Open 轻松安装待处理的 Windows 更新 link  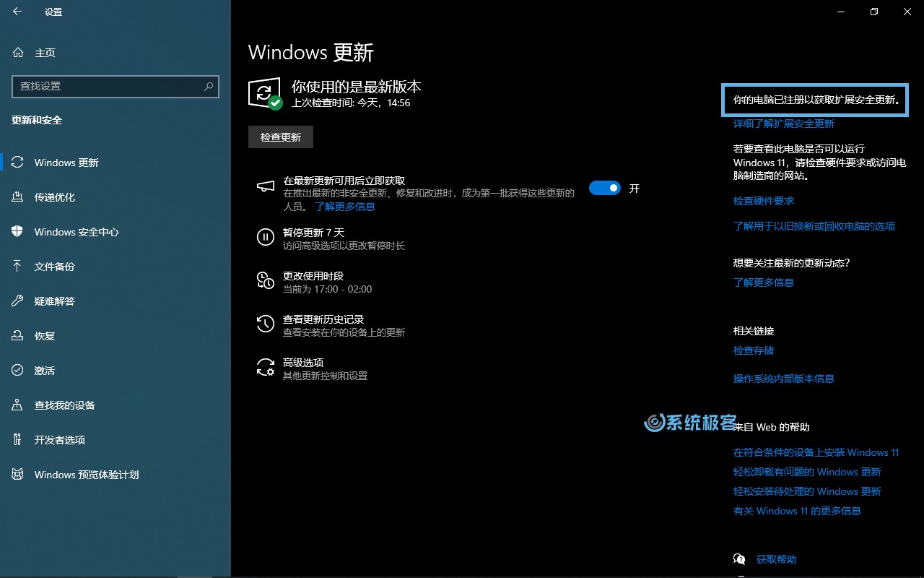(x=807, y=491)
